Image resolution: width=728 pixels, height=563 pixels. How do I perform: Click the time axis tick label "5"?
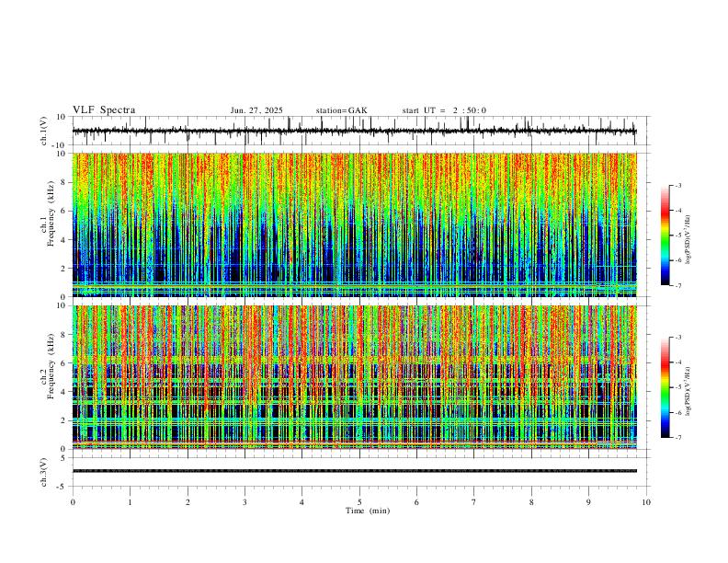(359, 502)
